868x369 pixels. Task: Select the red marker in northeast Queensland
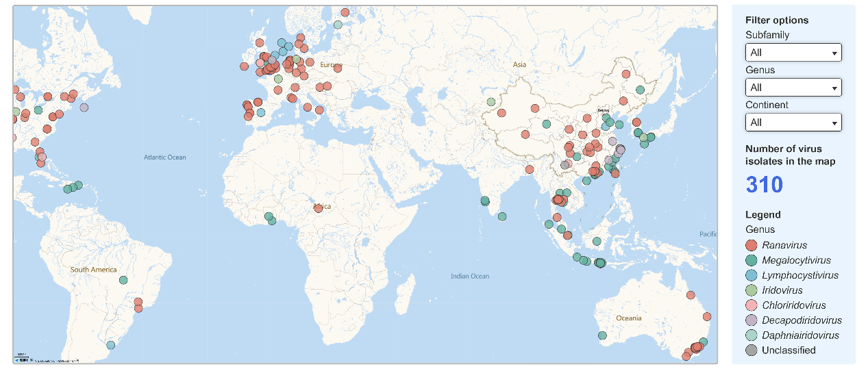[691, 295]
